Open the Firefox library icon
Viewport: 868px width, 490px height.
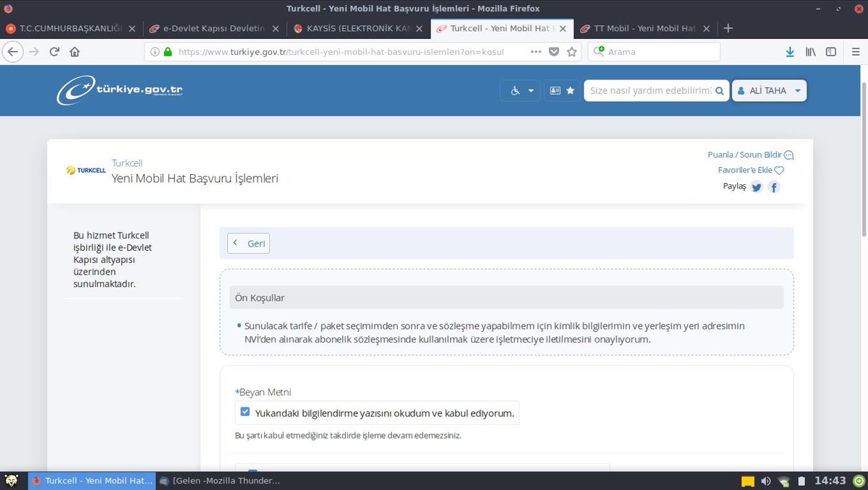point(811,52)
